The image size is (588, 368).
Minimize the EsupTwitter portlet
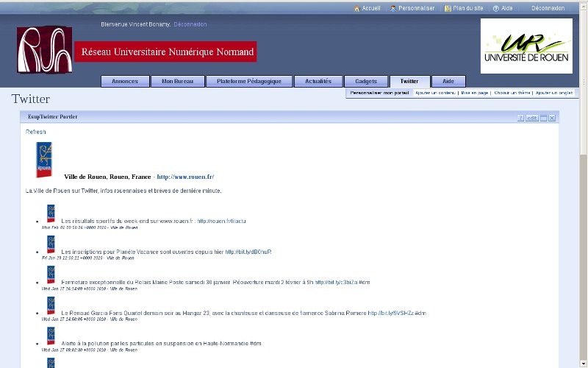pyautogui.click(x=543, y=118)
